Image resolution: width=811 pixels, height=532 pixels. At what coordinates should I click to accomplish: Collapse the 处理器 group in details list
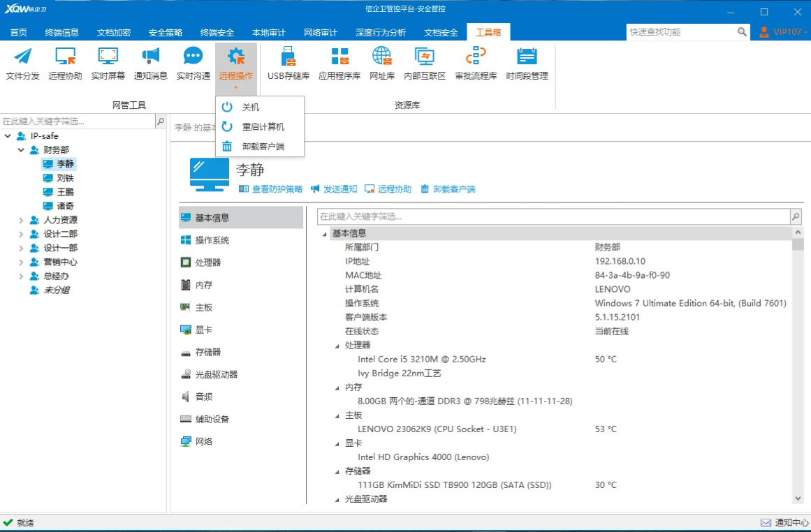[337, 346]
